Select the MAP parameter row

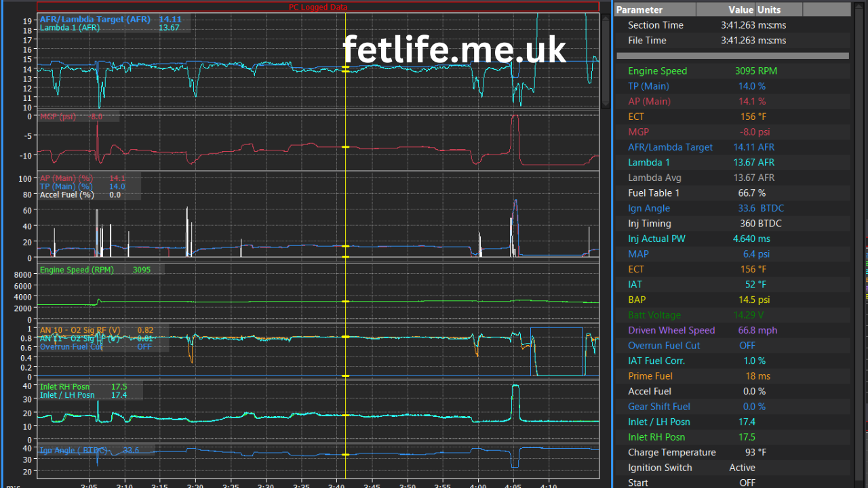(x=732, y=254)
